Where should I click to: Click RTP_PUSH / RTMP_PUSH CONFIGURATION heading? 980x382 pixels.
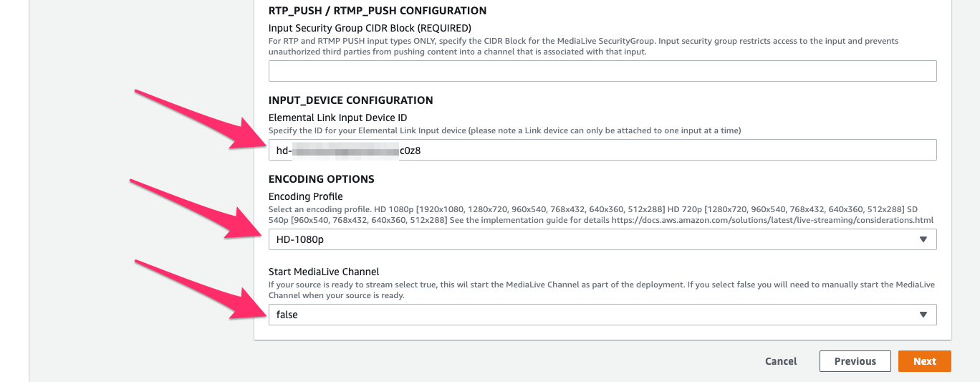378,11
